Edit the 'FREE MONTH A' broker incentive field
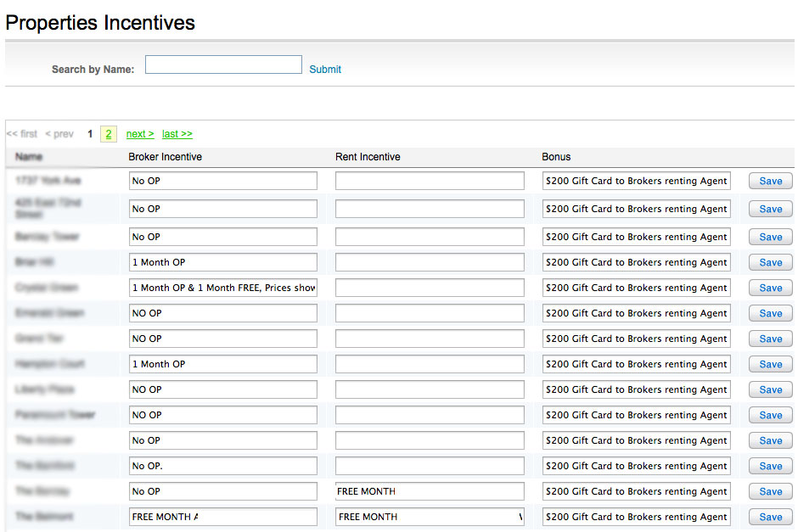798x532 pixels. [223, 517]
